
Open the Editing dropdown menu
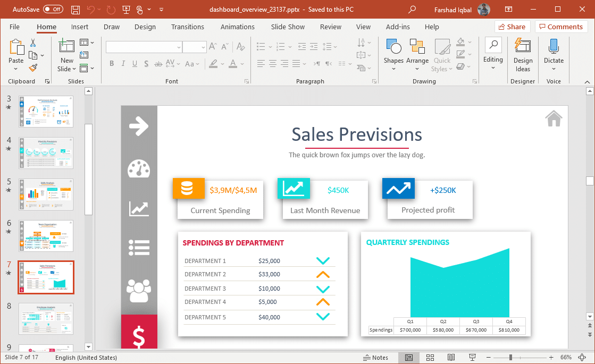coord(493,55)
